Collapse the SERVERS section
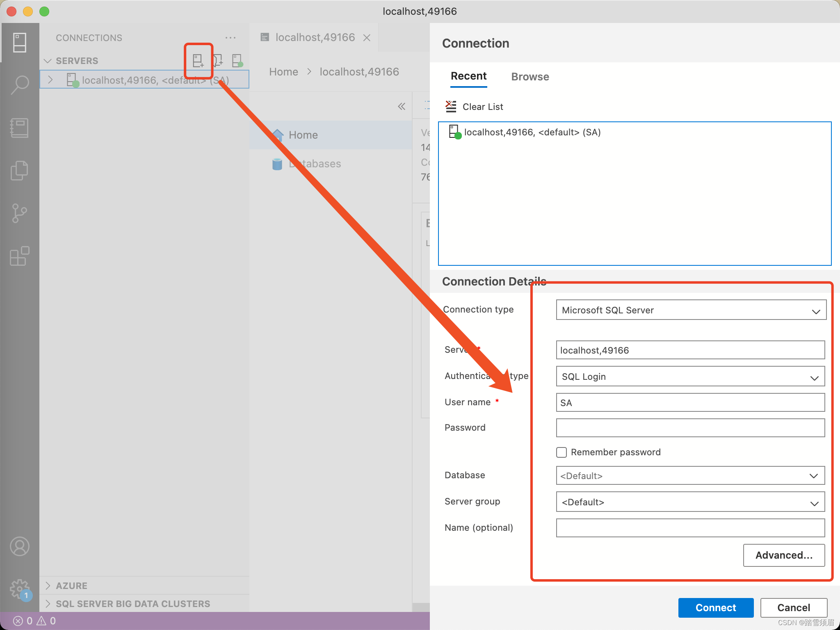The image size is (840, 630). pos(48,61)
